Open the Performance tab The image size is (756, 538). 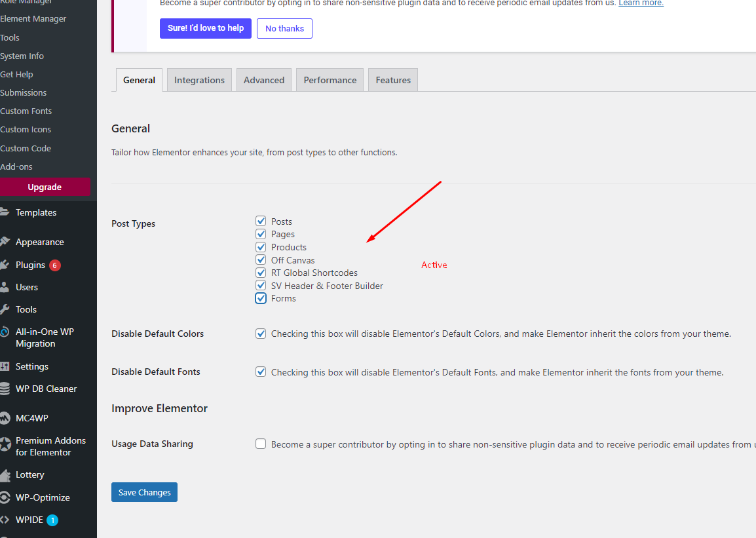tap(330, 80)
